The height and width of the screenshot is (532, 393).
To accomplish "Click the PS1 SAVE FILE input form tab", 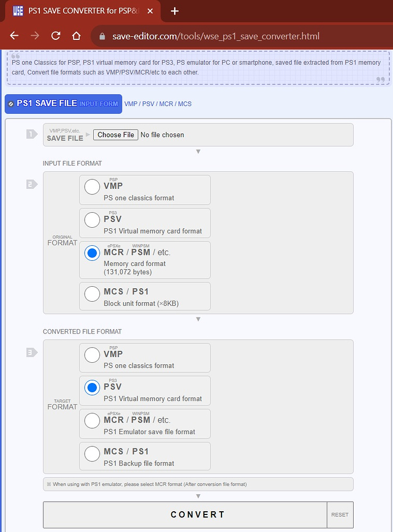I will [63, 104].
